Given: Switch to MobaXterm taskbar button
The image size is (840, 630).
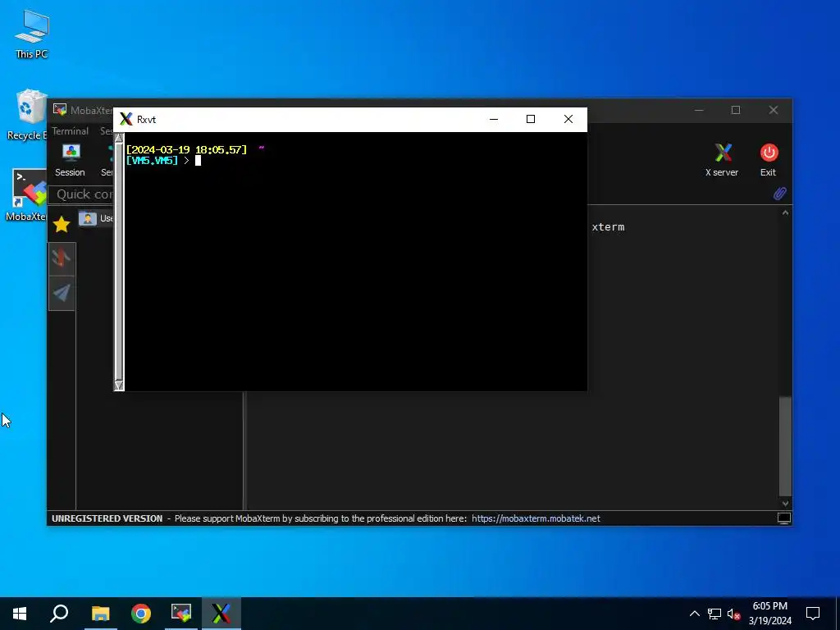Looking at the screenshot, I should click(x=181, y=614).
